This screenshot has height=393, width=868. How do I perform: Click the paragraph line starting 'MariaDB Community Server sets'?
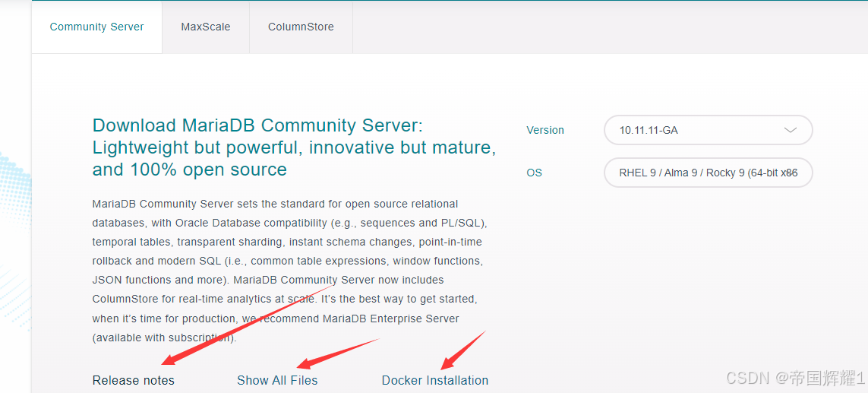(x=275, y=204)
